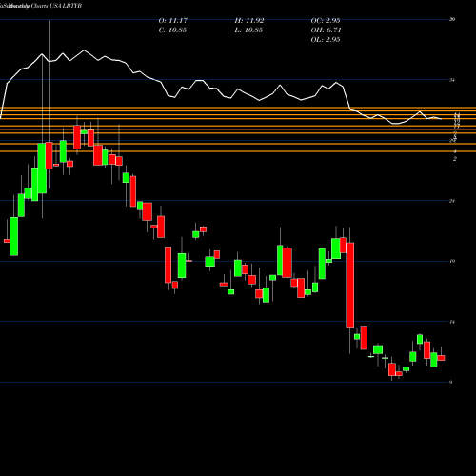Select the high price label H: 11.92
The image size is (476, 476).
249,21
